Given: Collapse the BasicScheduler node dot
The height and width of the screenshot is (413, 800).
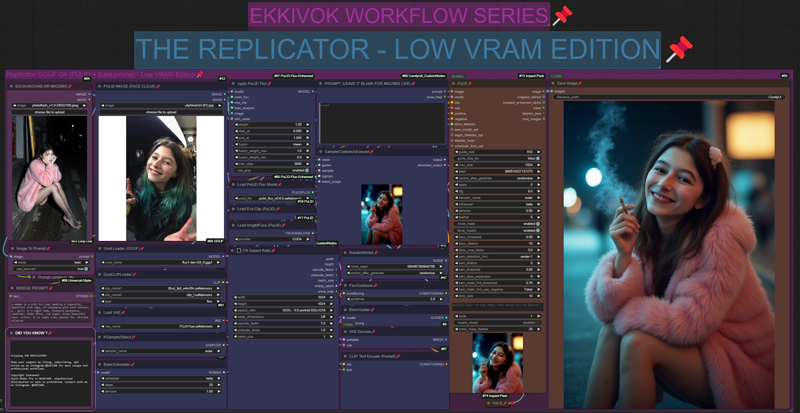Looking at the screenshot, I should click(x=99, y=365).
